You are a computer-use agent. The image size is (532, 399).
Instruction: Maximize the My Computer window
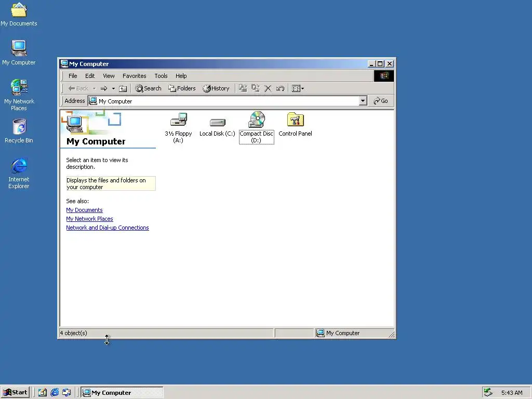(380, 64)
